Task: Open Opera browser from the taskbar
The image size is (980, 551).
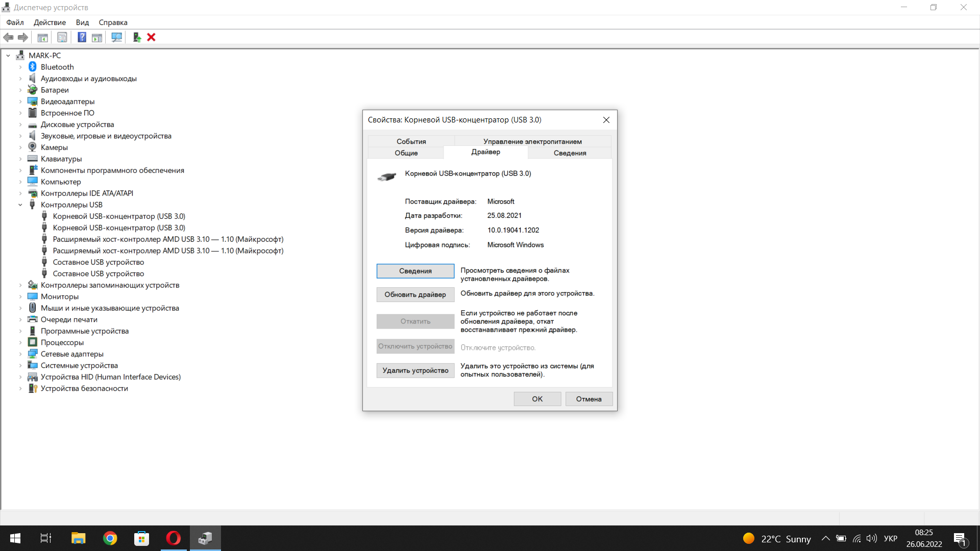Action: pos(173,538)
